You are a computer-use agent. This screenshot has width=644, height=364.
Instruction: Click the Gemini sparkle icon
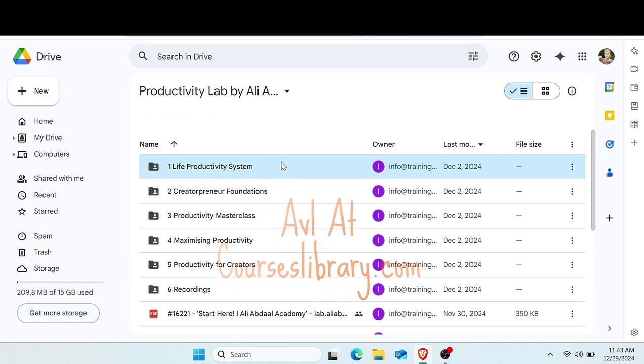(560, 57)
